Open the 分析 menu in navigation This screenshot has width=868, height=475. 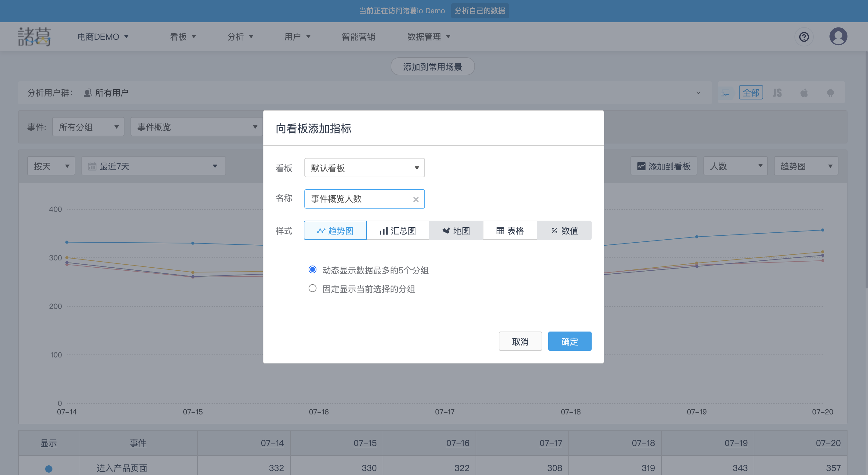(240, 37)
